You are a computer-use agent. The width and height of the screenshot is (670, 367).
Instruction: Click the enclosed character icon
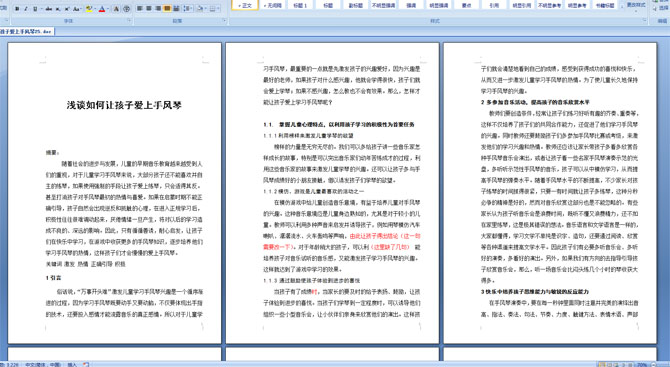[x=126, y=9]
